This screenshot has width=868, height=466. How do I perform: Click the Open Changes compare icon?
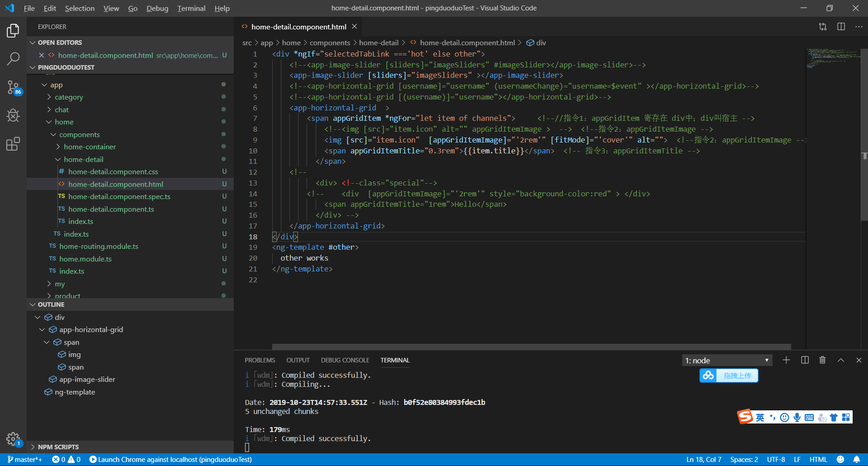click(823, 27)
